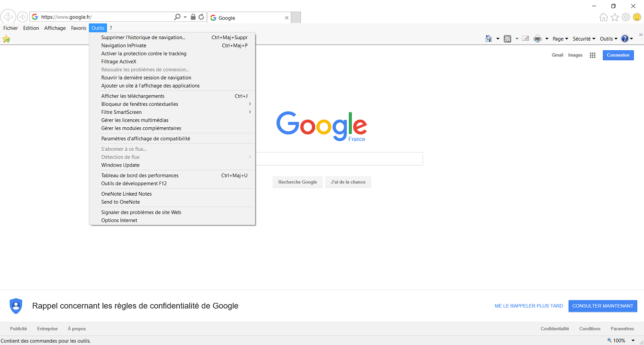The width and height of the screenshot is (644, 345).
Task: Expand the Sécurité dropdown menu
Action: (584, 39)
